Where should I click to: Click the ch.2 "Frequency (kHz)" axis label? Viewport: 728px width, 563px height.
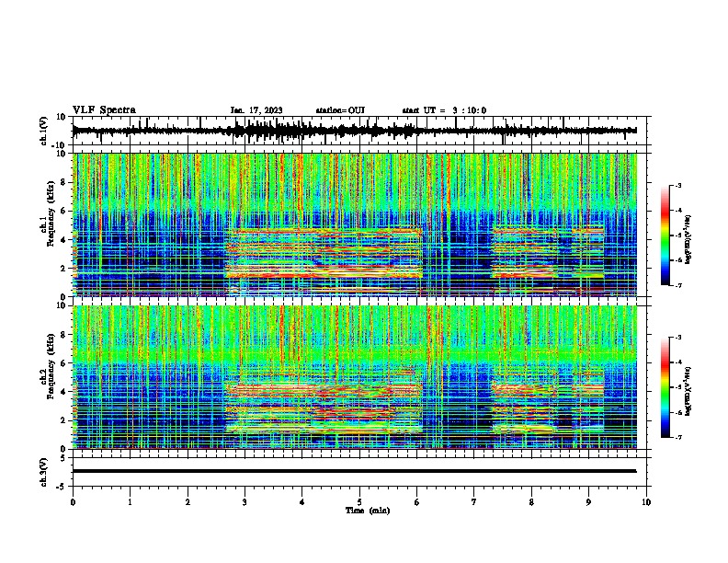[51, 366]
